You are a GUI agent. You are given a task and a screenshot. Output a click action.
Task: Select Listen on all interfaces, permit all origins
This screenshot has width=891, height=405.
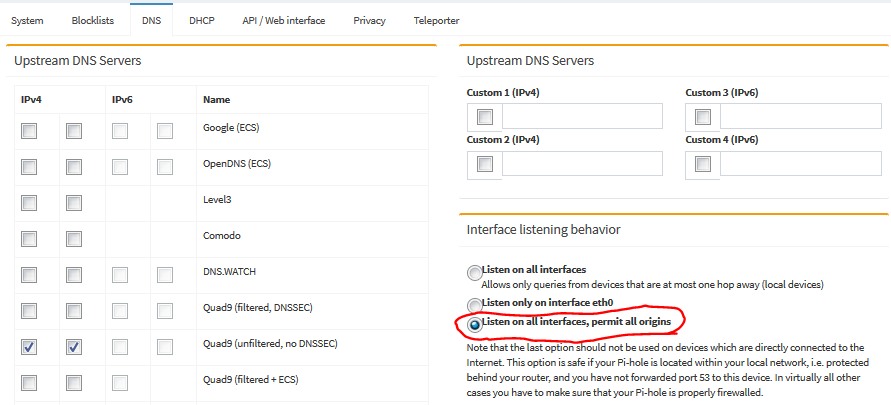[474, 324]
